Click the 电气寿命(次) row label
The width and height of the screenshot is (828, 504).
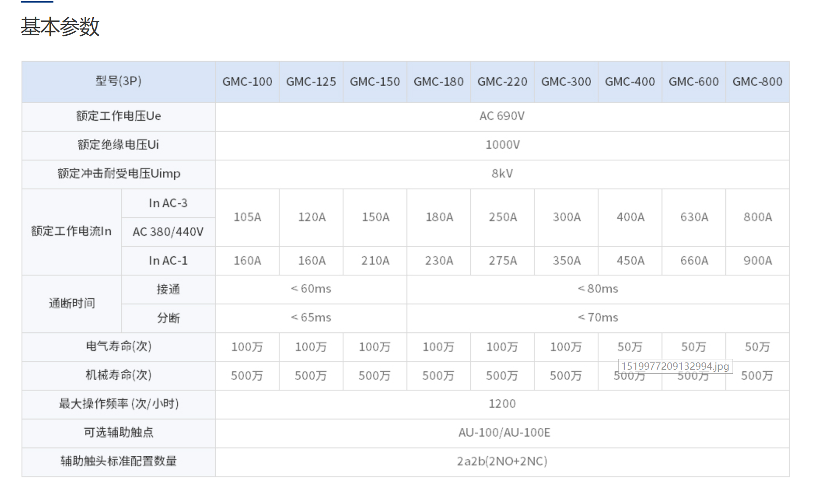point(118,346)
